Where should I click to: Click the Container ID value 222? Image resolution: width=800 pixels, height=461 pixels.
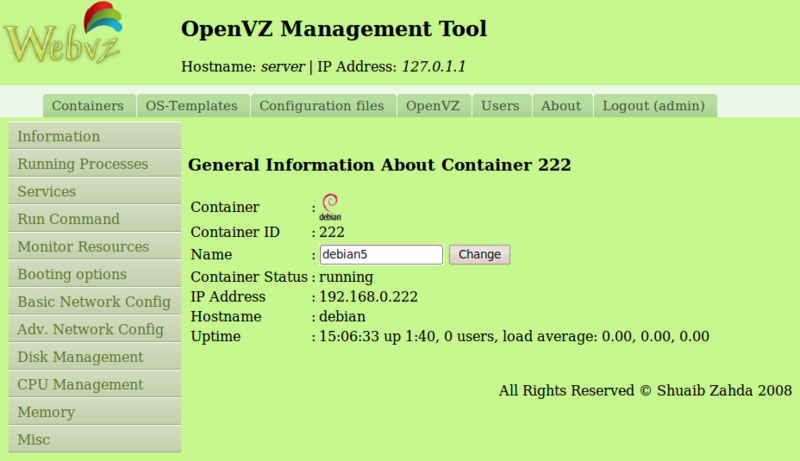[332, 232]
